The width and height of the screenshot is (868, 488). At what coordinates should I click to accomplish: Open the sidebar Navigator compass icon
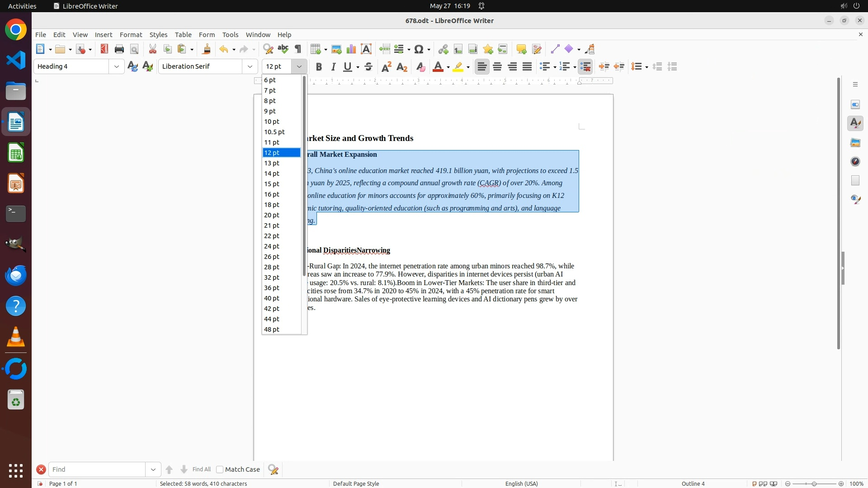point(855,162)
